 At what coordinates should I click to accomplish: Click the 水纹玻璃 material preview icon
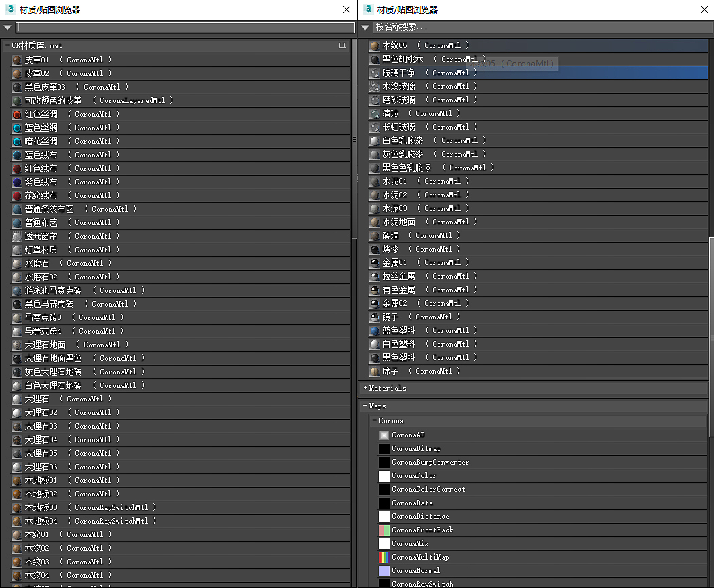point(375,87)
